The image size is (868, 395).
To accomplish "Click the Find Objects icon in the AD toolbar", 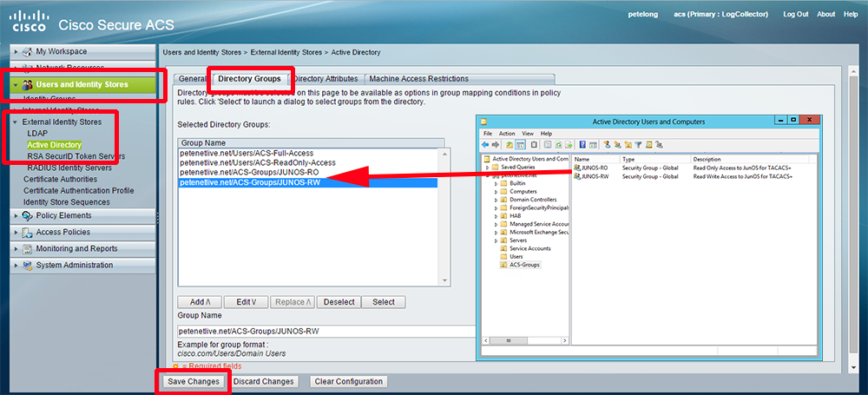I will [x=648, y=145].
